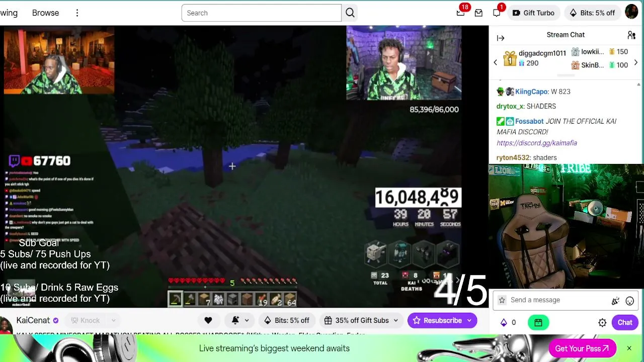
Task: Go to previous gift leaderboard page
Action: click(495, 63)
